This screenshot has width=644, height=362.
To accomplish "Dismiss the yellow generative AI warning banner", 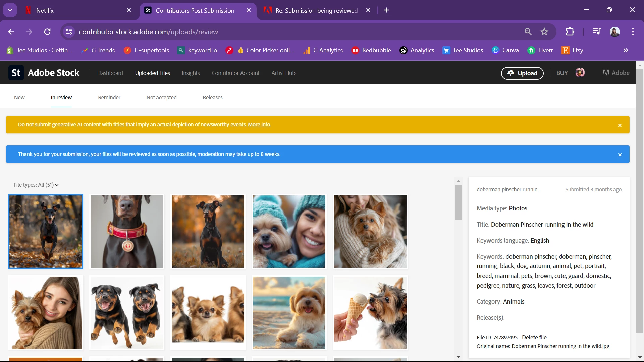I will [620, 125].
